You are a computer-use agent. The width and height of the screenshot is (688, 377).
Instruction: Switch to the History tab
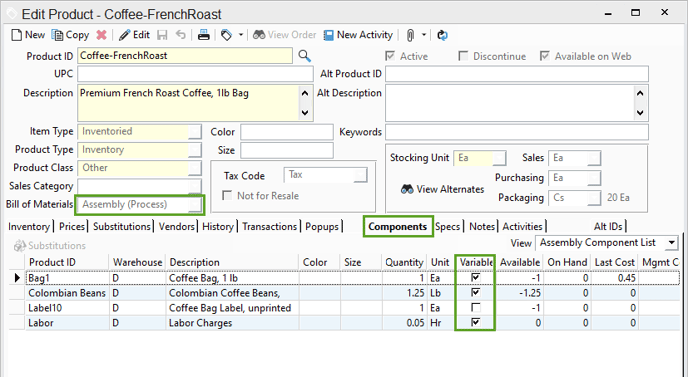pos(218,226)
